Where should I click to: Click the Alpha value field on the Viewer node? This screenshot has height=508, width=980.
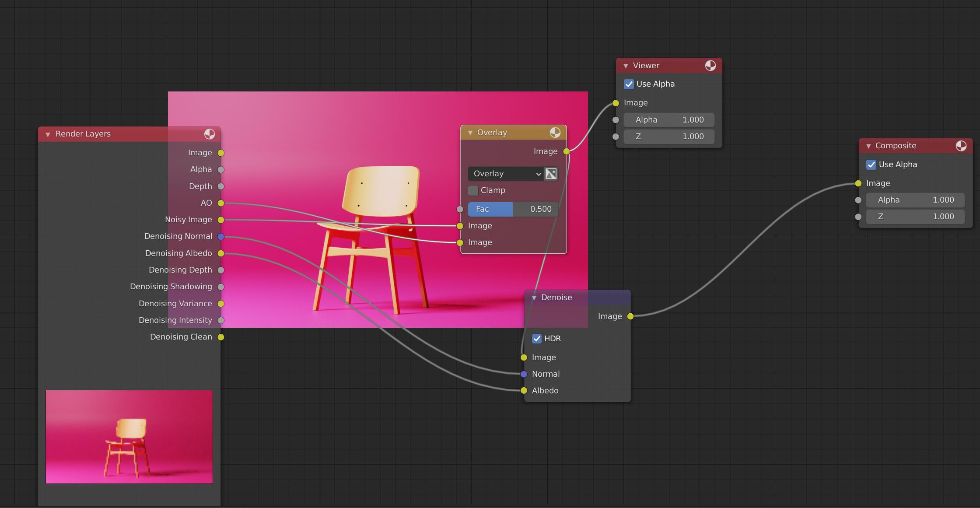coord(669,119)
